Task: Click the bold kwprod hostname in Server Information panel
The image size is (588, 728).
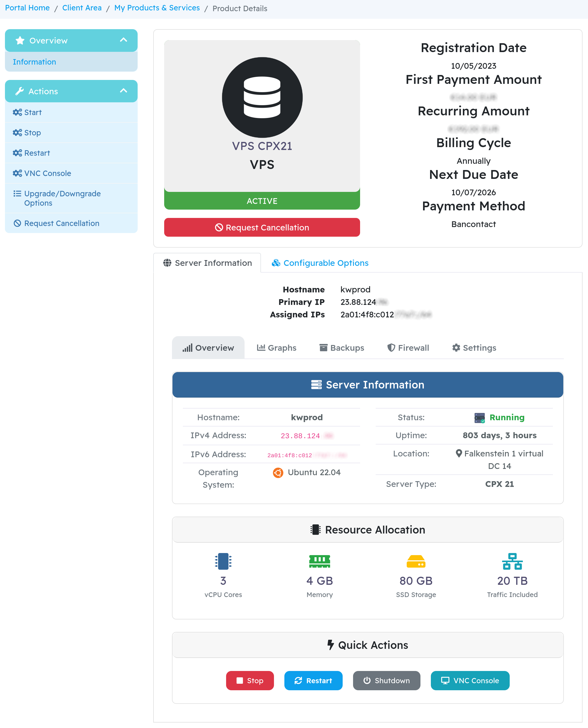Action: point(307,418)
